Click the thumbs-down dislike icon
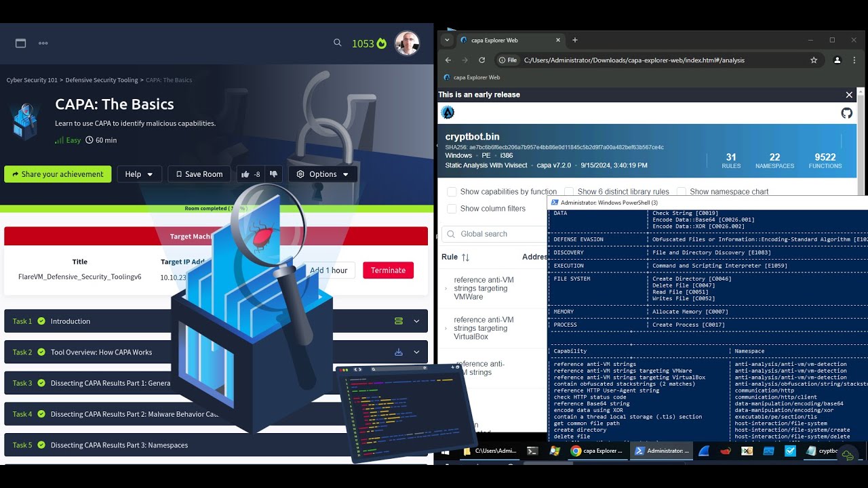Image resolution: width=868 pixels, height=488 pixels. point(273,174)
